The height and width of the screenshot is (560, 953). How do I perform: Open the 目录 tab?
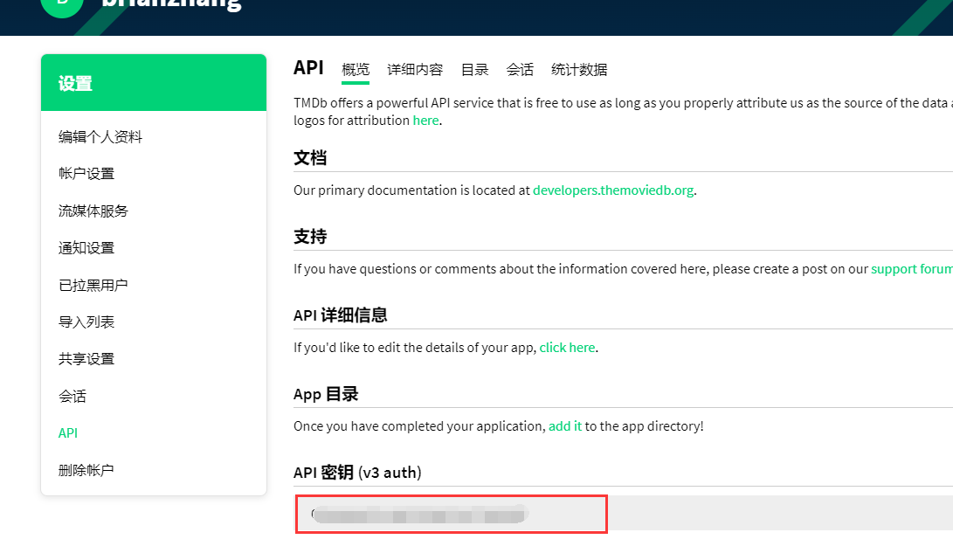[474, 70]
